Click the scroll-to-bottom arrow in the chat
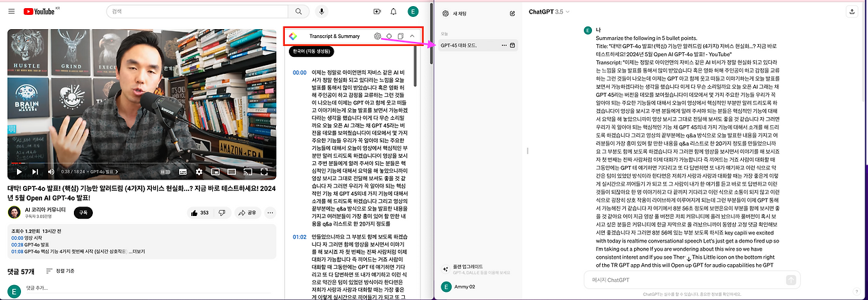This screenshot has height=300, width=868. (689, 259)
